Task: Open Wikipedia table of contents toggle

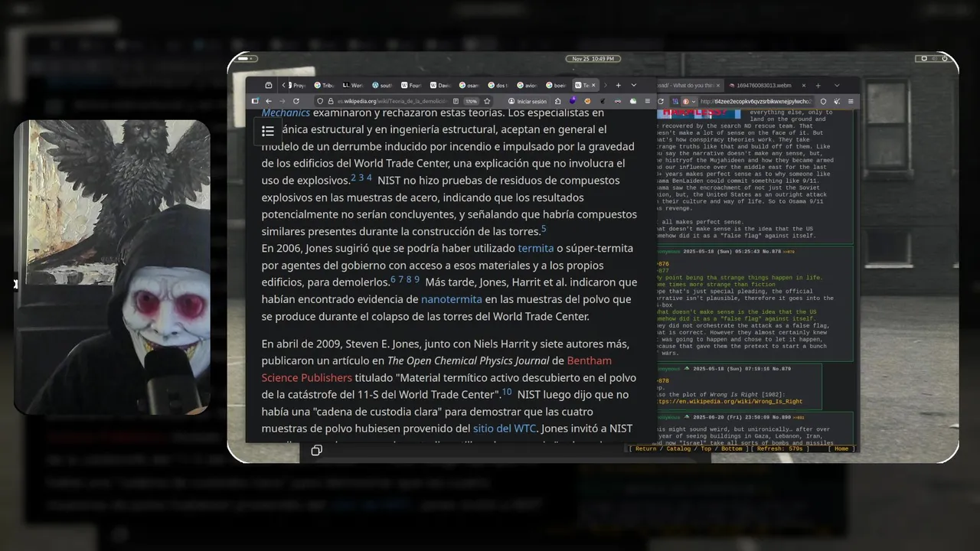Action: tap(268, 132)
